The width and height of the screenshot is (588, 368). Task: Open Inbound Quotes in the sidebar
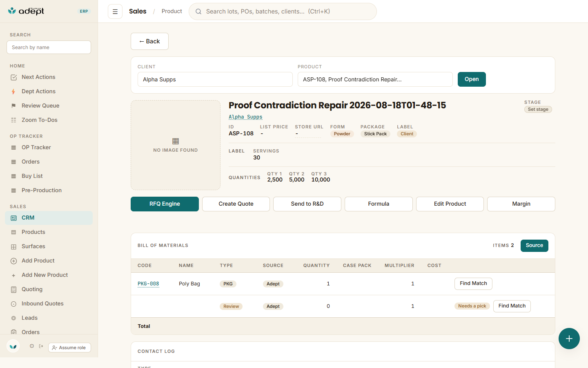[x=49, y=304]
